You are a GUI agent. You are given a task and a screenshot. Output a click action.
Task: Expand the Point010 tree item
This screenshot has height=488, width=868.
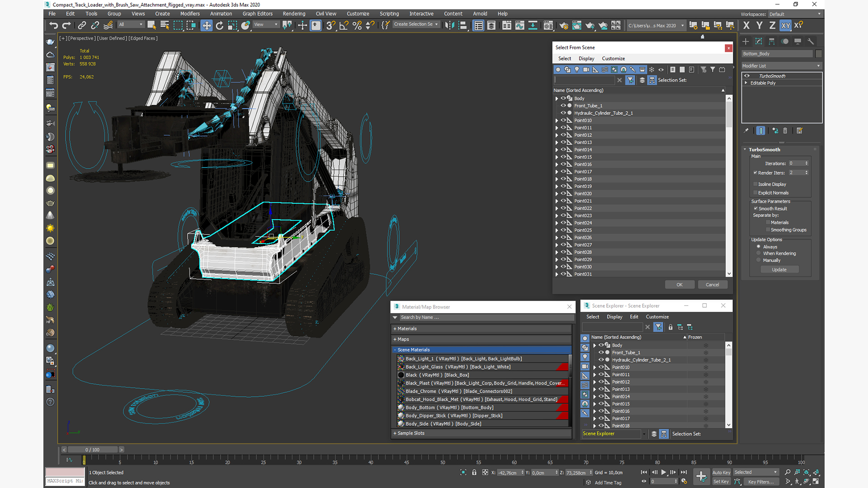557,121
